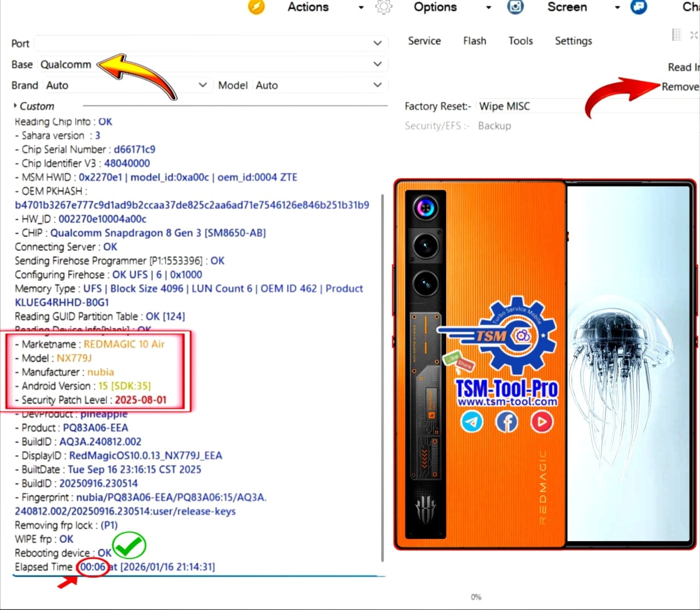Image resolution: width=700 pixels, height=610 pixels.
Task: Click the Memory Type UFS line
Action: 189,289
